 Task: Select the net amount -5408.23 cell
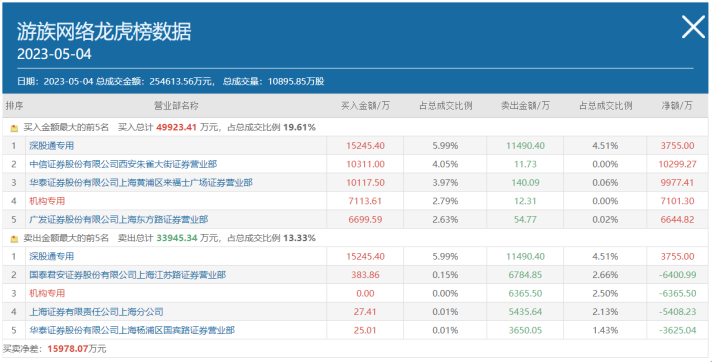[x=677, y=312]
